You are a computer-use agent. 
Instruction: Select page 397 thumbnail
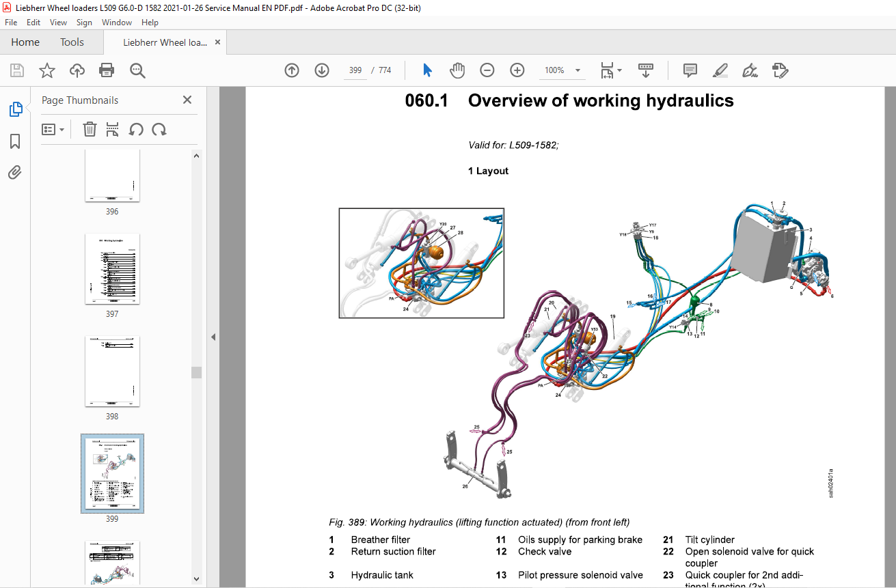[x=112, y=269]
